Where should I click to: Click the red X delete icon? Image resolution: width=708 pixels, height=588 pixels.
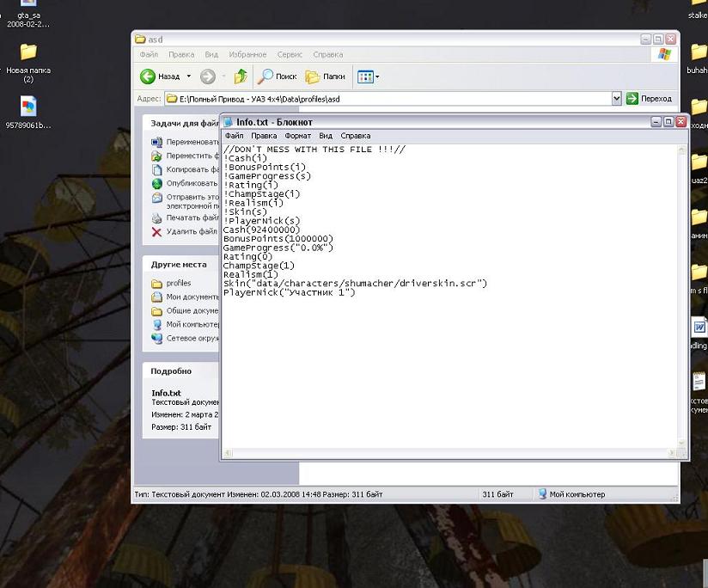(156, 232)
